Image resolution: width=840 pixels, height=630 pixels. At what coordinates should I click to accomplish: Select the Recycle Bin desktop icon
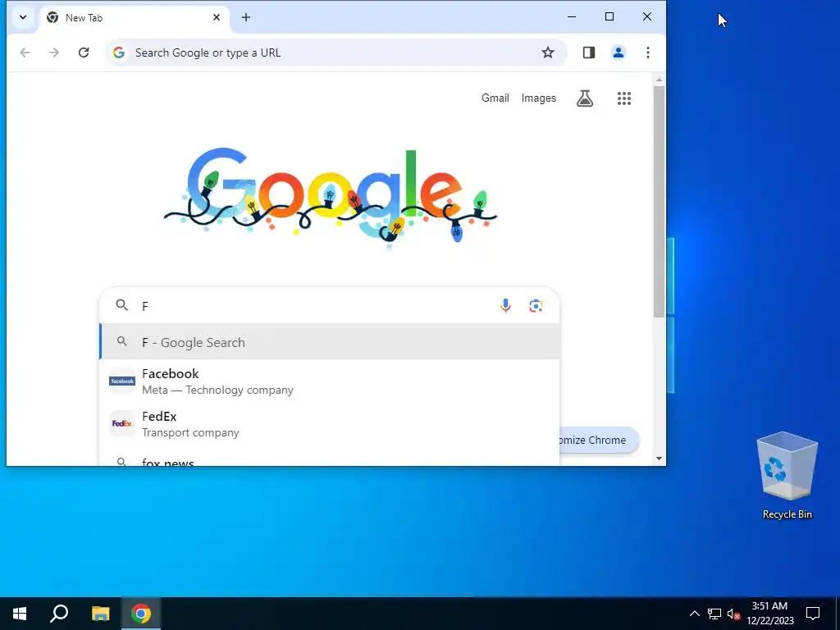tap(787, 475)
